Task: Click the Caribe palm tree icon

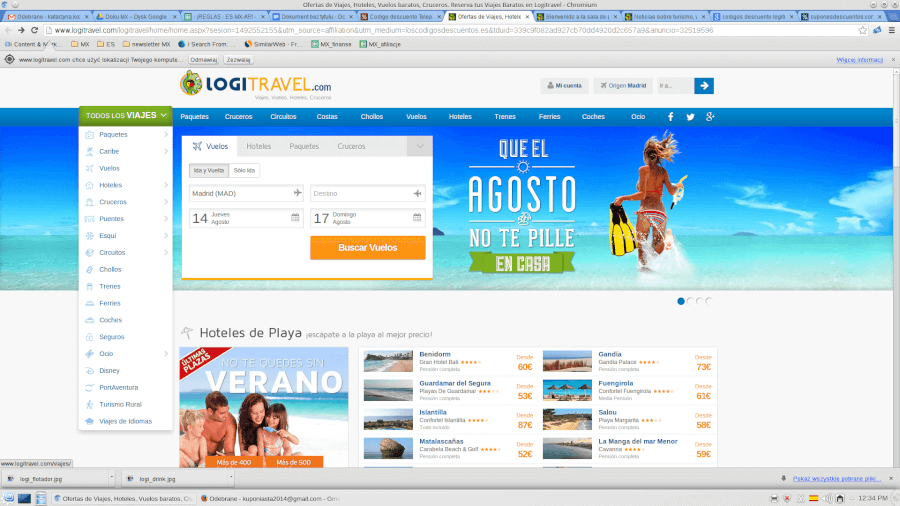Action: 90,151
